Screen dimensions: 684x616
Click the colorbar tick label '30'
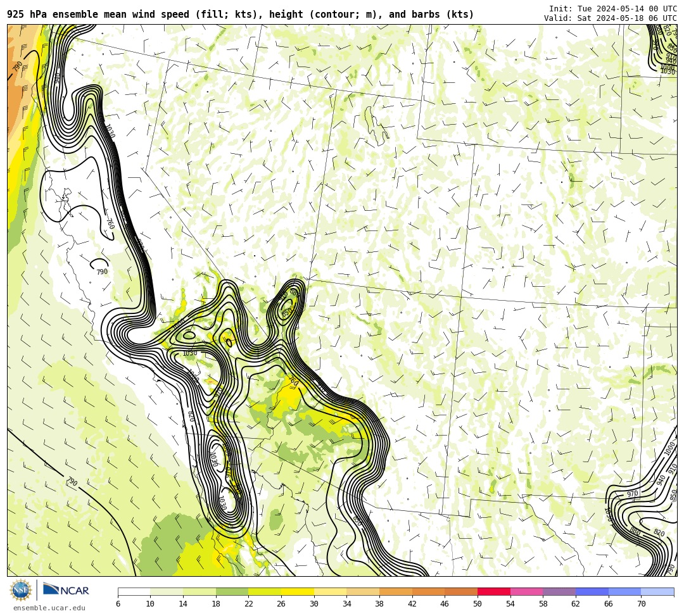pos(314,604)
